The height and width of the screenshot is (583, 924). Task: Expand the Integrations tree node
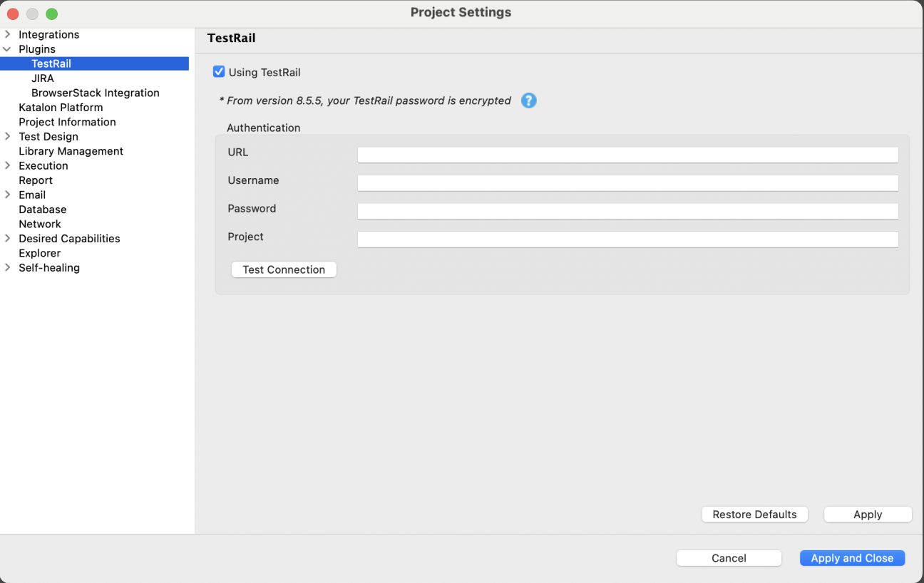(7, 34)
